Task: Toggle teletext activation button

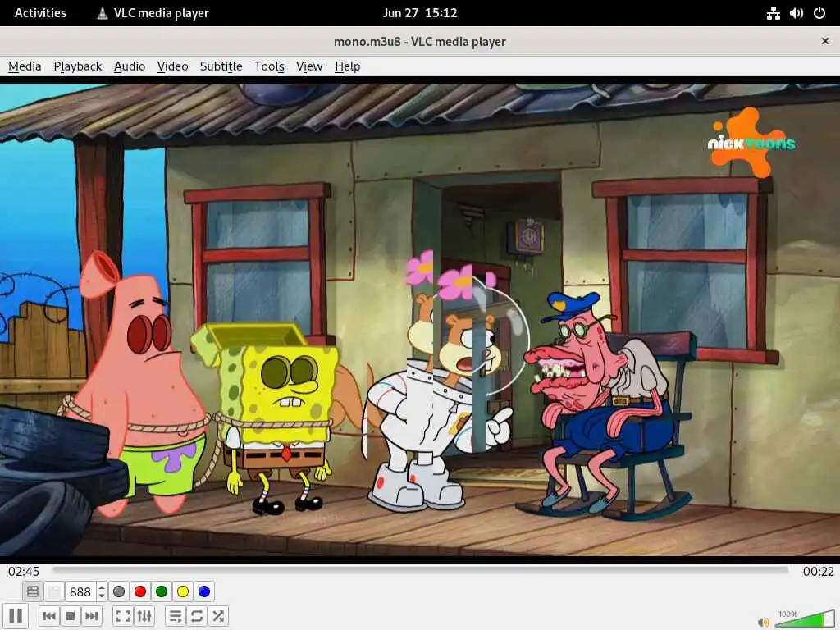Action: click(33, 591)
